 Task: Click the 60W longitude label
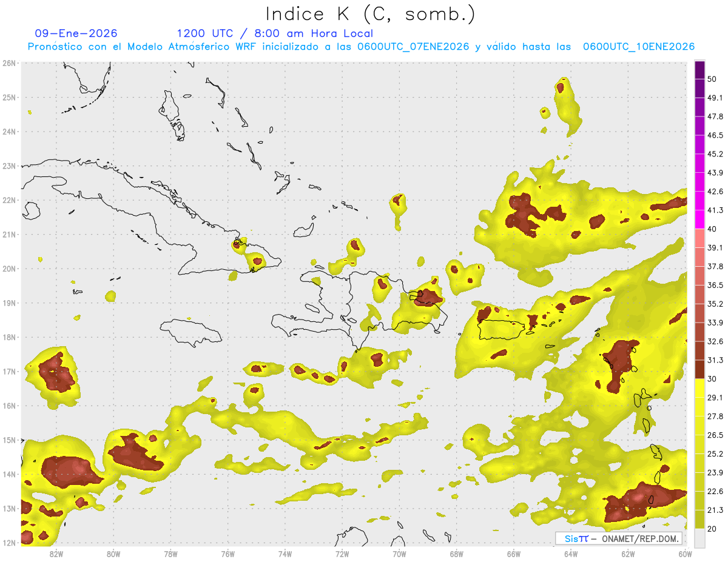point(685,554)
